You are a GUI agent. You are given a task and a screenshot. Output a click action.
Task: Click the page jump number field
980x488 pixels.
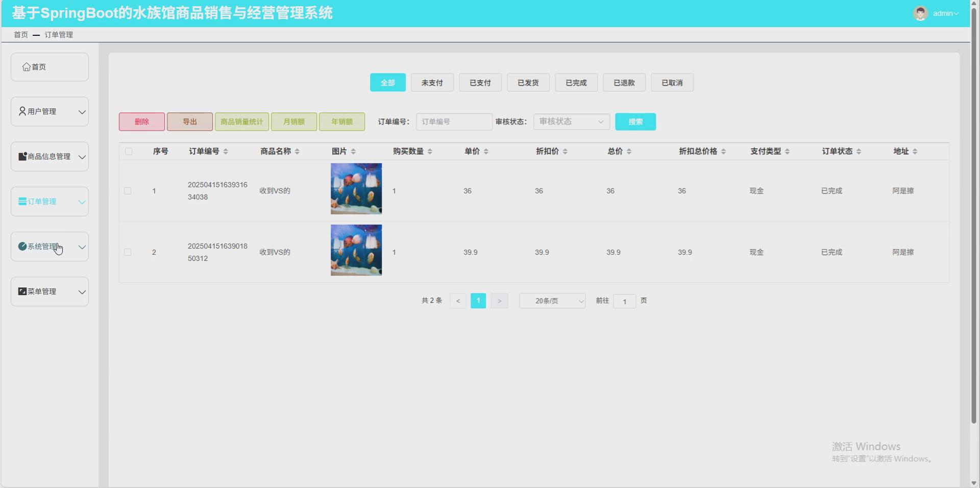click(624, 301)
